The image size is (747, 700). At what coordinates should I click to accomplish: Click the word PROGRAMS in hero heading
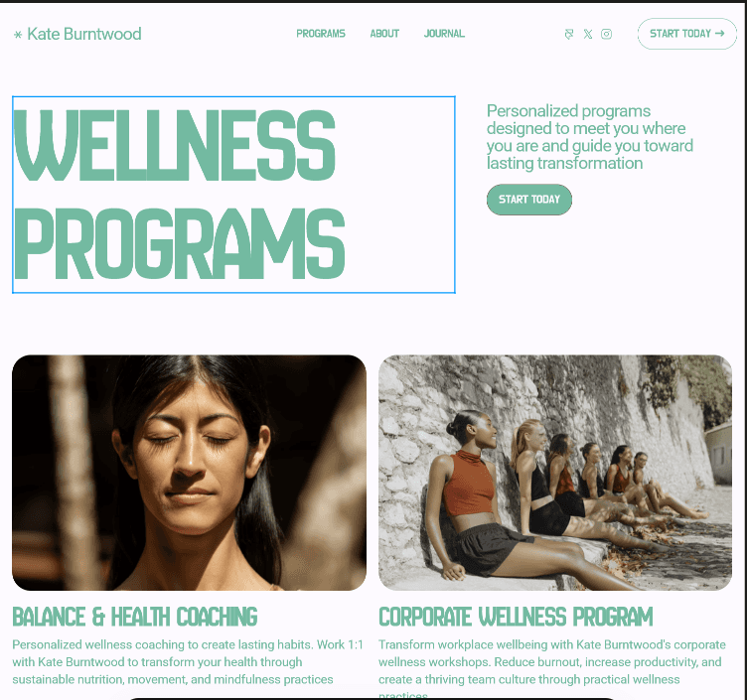tap(179, 243)
